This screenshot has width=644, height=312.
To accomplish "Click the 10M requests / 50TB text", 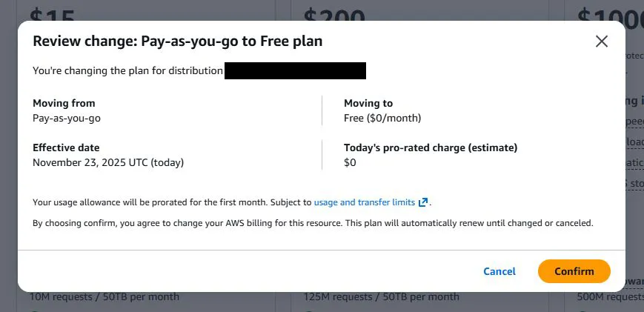I will point(104,298).
